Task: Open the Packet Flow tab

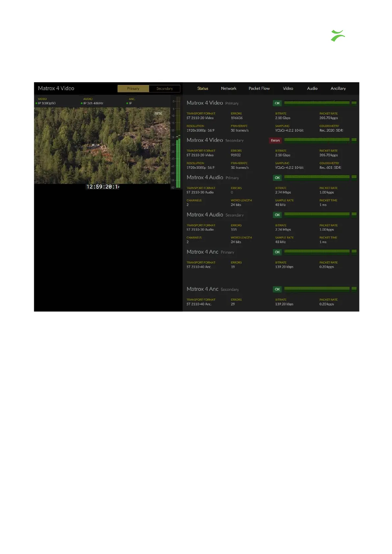Action: (259, 88)
